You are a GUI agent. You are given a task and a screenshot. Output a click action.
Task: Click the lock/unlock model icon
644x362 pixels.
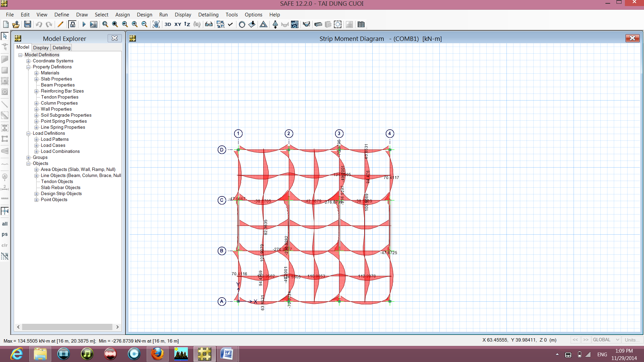coord(72,24)
